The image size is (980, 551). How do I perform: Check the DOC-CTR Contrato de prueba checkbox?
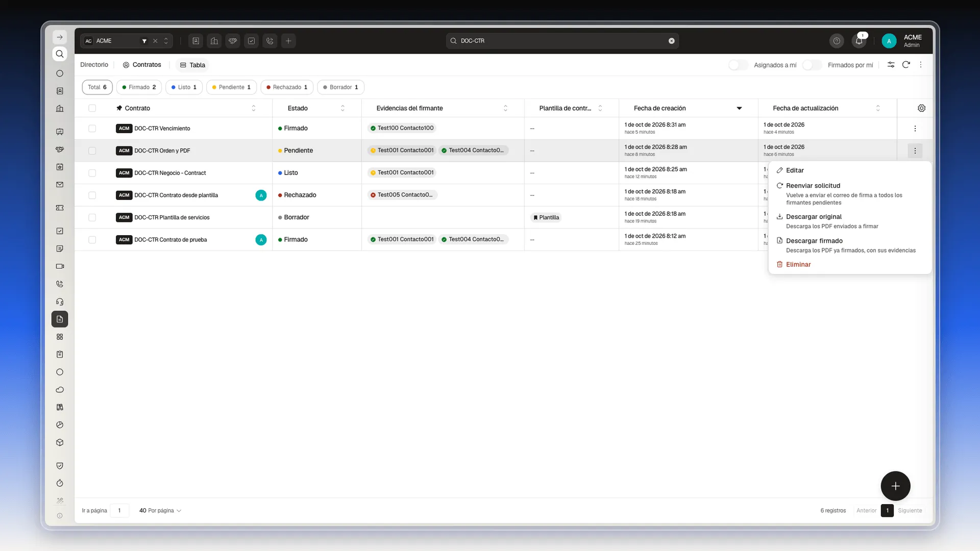click(x=92, y=240)
